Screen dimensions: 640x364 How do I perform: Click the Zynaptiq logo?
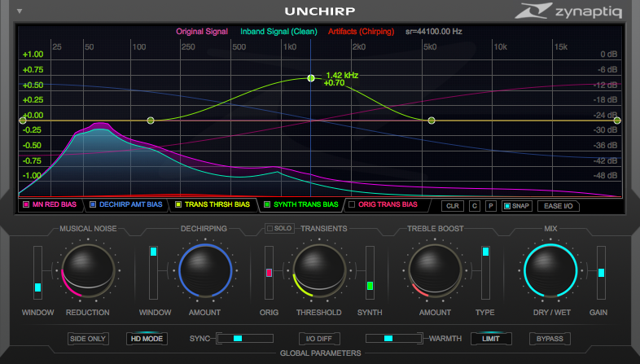tap(574, 11)
